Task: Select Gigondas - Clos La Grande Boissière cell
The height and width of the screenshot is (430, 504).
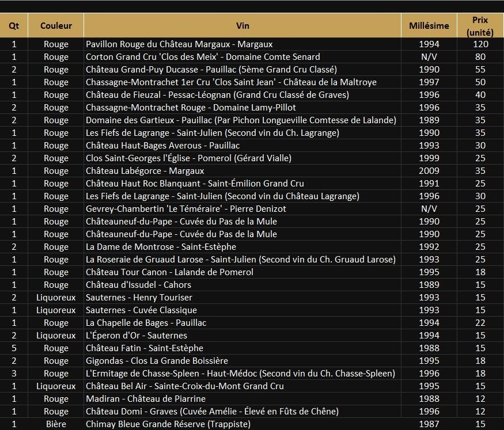Action: tap(242, 361)
